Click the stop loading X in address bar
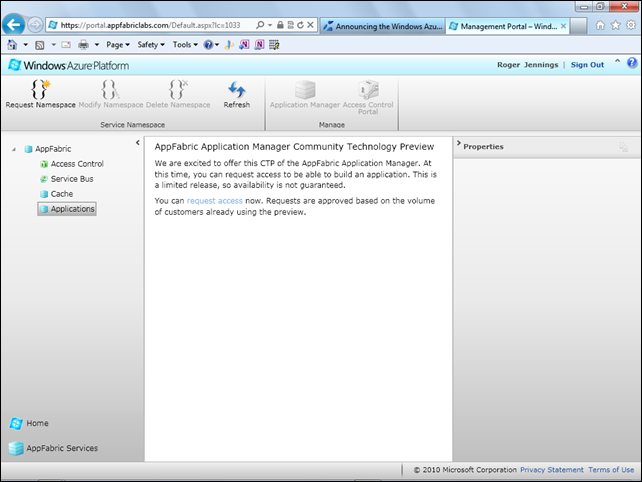This screenshot has width=642, height=482. (310, 25)
